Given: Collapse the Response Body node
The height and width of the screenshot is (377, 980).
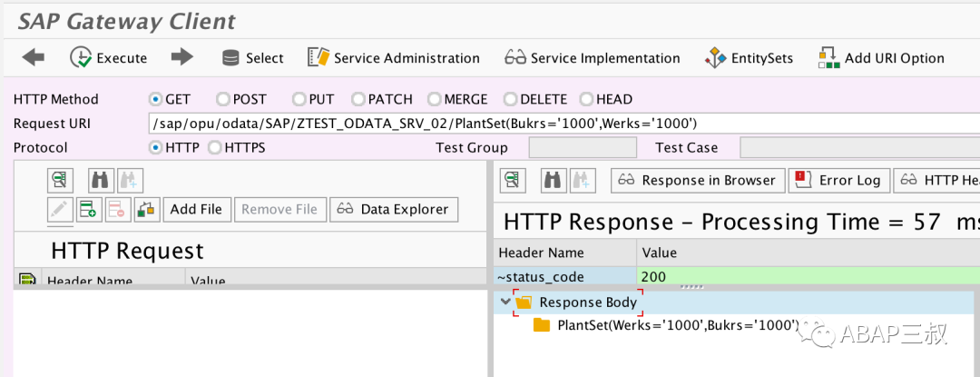Looking at the screenshot, I should pyautogui.click(x=505, y=302).
